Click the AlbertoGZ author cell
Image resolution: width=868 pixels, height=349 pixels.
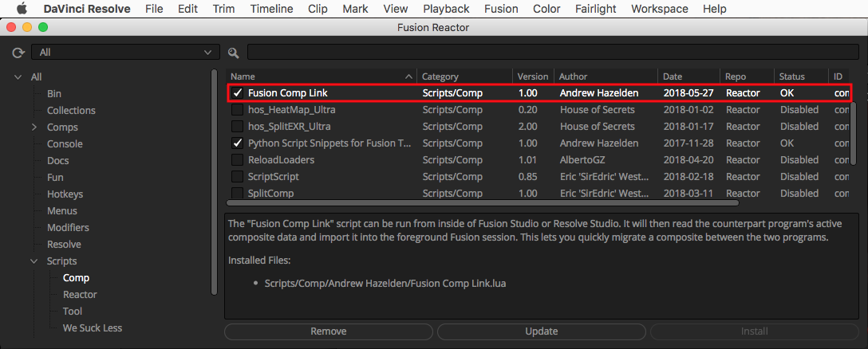pos(583,160)
